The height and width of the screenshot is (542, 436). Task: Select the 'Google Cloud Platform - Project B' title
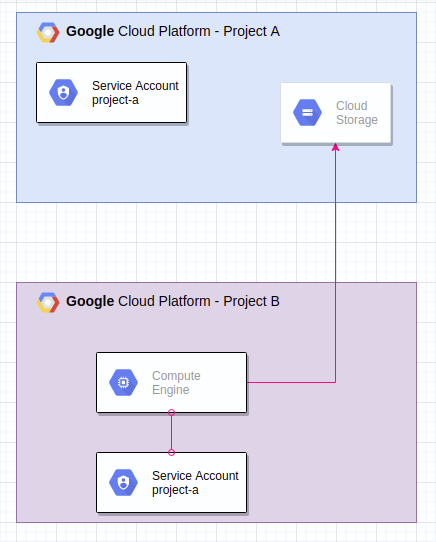point(173,301)
